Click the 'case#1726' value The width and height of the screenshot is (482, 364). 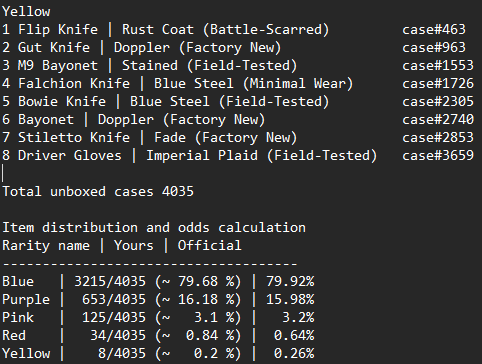[x=438, y=84]
